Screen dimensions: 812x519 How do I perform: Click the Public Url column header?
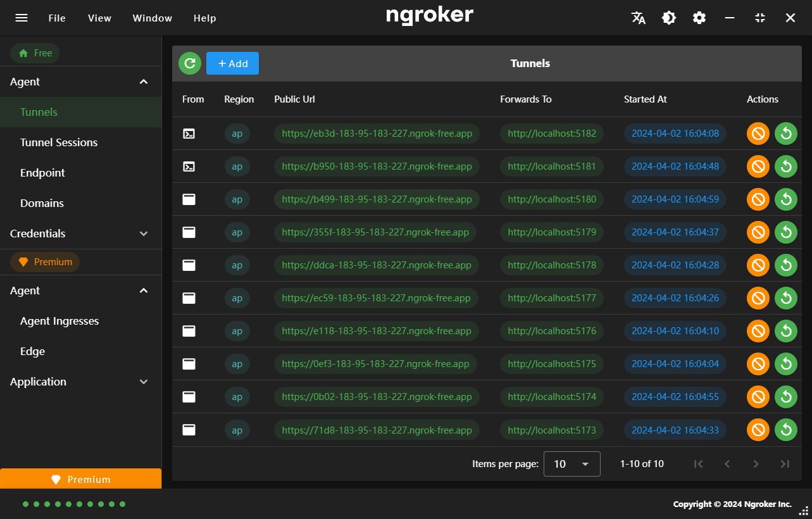[294, 99]
